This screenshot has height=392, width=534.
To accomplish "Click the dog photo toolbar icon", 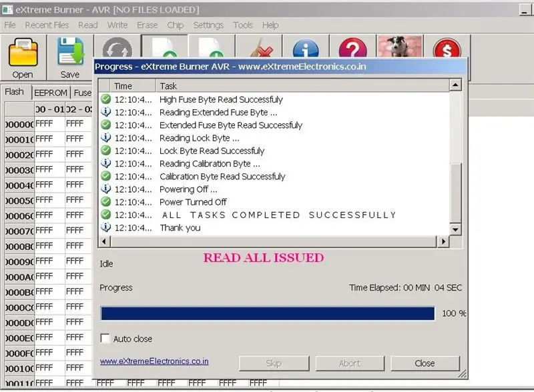I will click(400, 46).
